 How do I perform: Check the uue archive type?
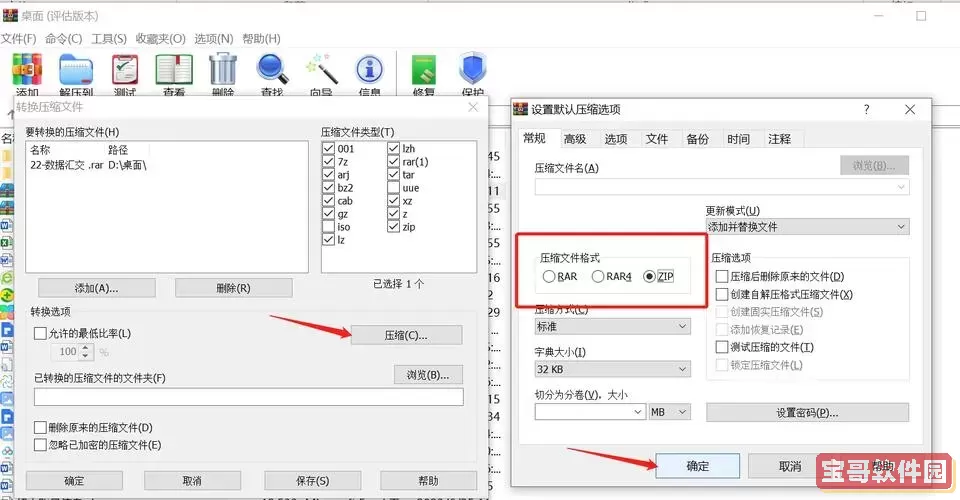click(394, 188)
